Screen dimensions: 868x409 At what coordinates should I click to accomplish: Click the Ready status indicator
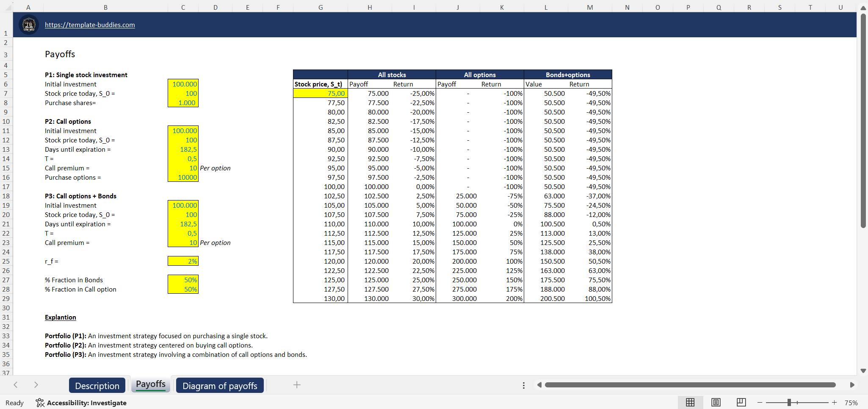tap(14, 403)
